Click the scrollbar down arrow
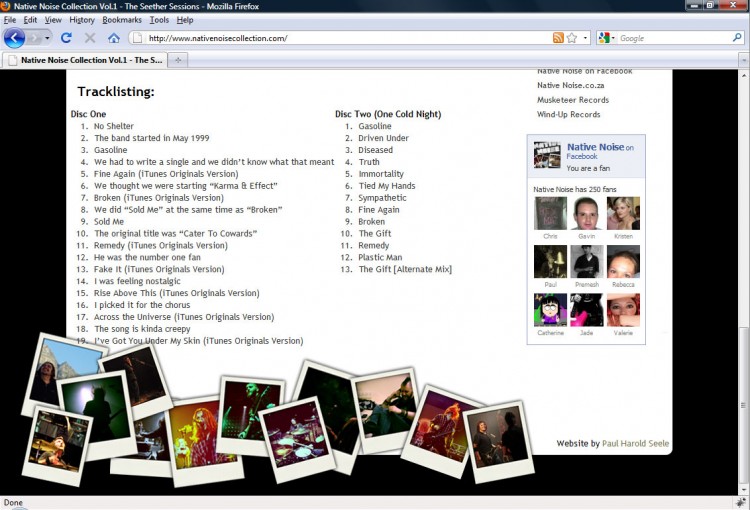The height and width of the screenshot is (510, 750). click(x=743, y=490)
